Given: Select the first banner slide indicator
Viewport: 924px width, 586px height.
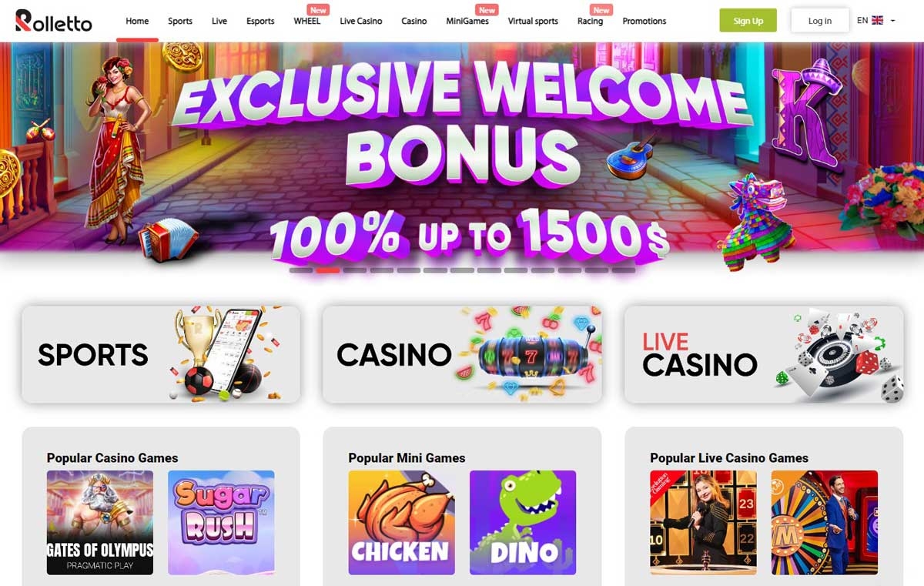Looking at the screenshot, I should pyautogui.click(x=301, y=270).
